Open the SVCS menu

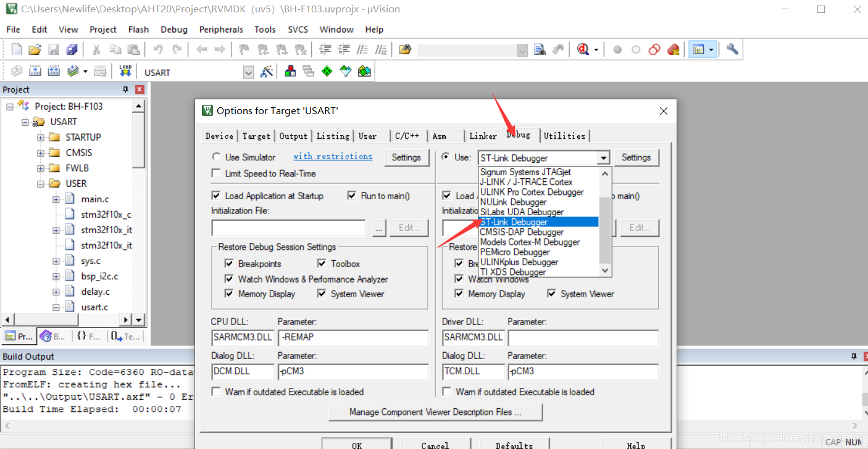pos(298,29)
